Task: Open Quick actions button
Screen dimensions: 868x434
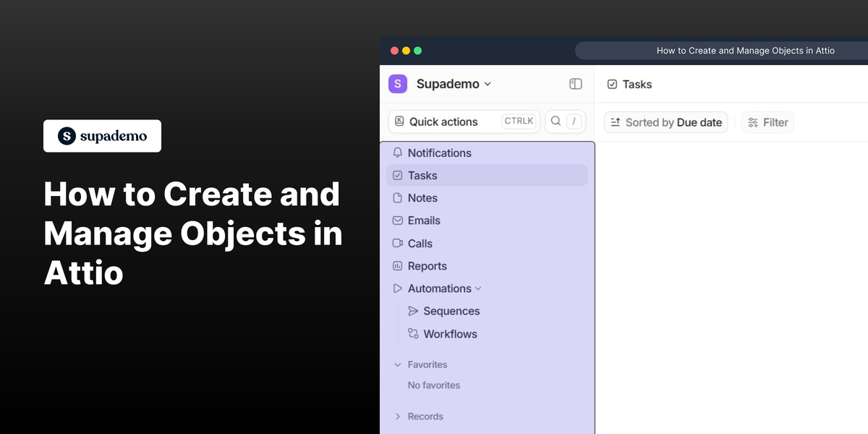Action: (464, 122)
